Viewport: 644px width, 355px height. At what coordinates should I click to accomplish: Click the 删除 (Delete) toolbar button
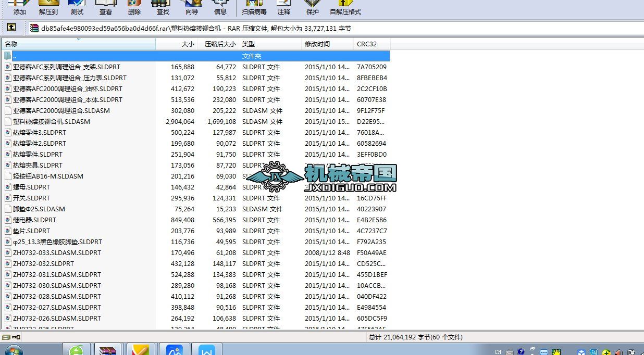coord(134,8)
